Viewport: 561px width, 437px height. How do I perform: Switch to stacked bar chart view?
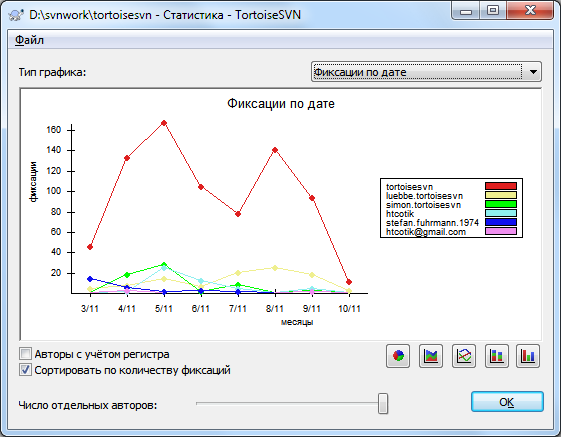pyautogui.click(x=497, y=356)
